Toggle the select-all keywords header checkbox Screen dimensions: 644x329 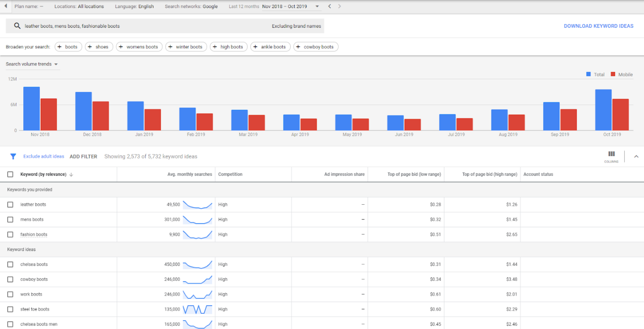pos(10,174)
